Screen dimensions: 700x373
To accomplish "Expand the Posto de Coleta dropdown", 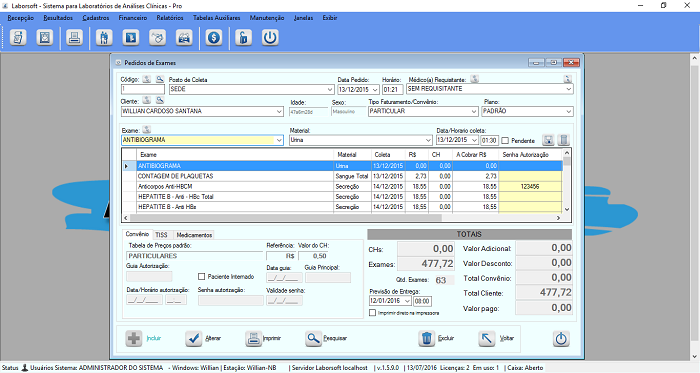I will 330,89.
